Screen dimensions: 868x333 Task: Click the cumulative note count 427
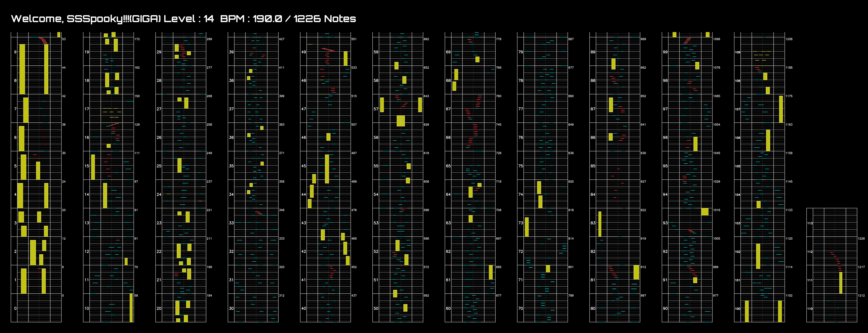coord(282,39)
